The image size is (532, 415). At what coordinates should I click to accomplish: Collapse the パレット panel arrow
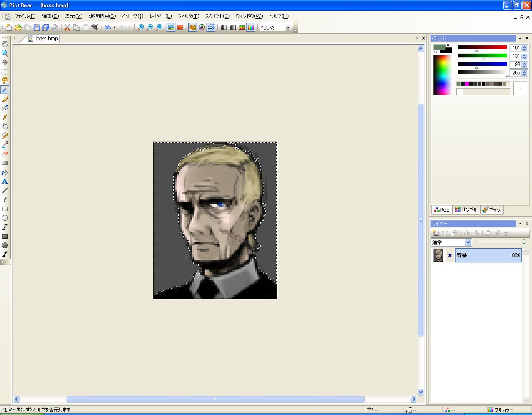(x=520, y=38)
